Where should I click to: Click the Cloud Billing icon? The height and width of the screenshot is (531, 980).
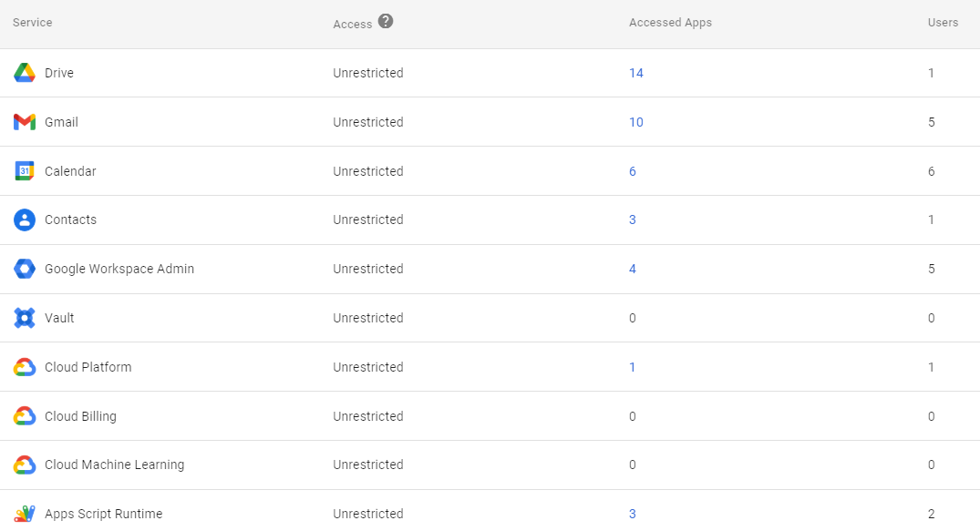coord(24,416)
